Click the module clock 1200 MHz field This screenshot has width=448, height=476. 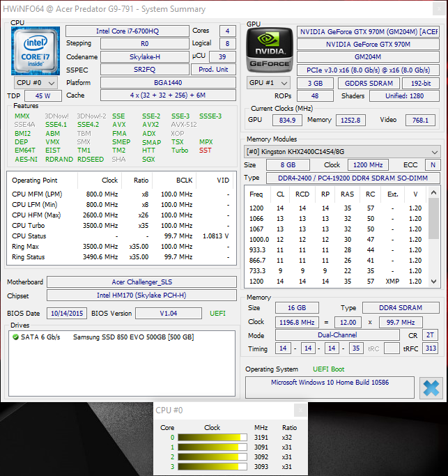368,165
